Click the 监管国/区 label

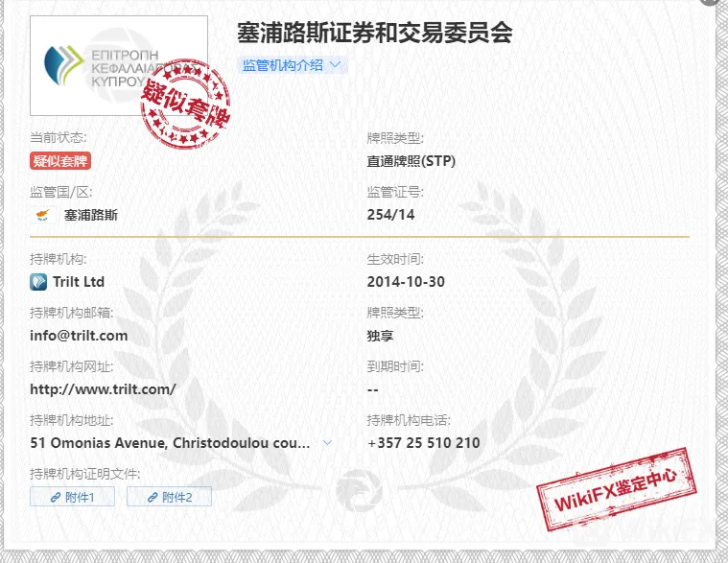point(61,192)
